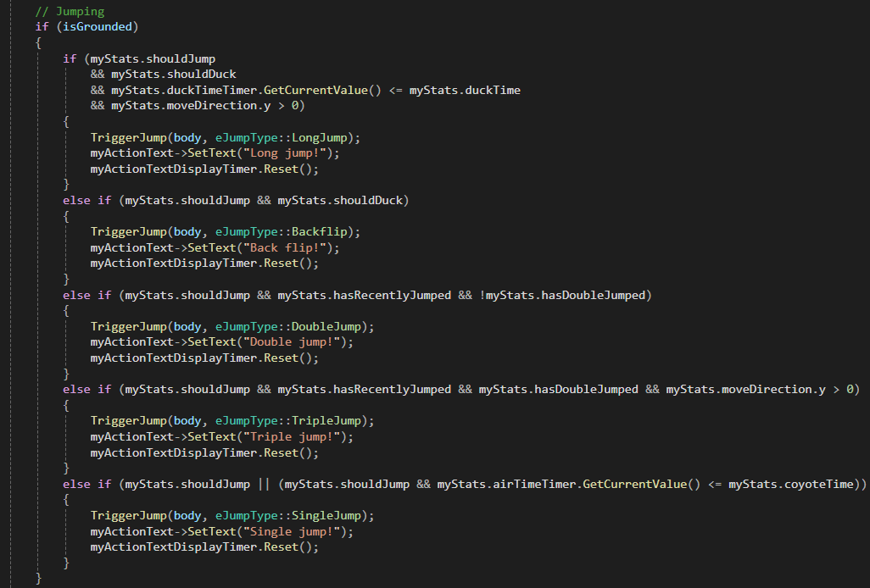The height and width of the screenshot is (588, 870).
Task: Click the || operator in the last else if
Action: tap(264, 485)
